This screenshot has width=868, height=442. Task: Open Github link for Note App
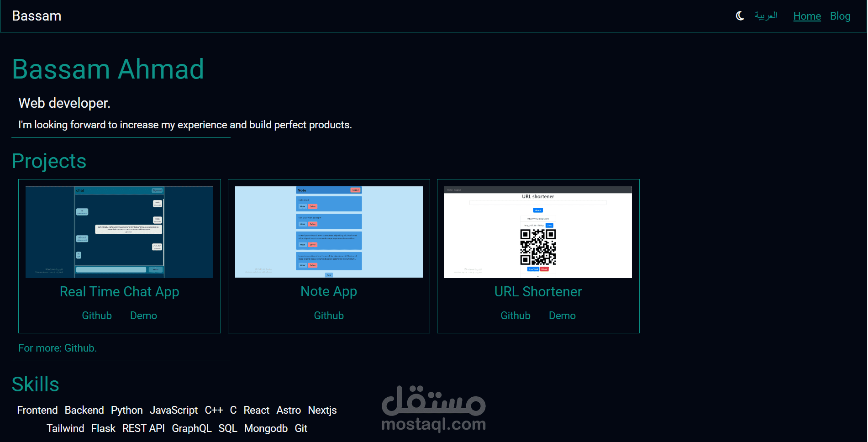pos(329,316)
